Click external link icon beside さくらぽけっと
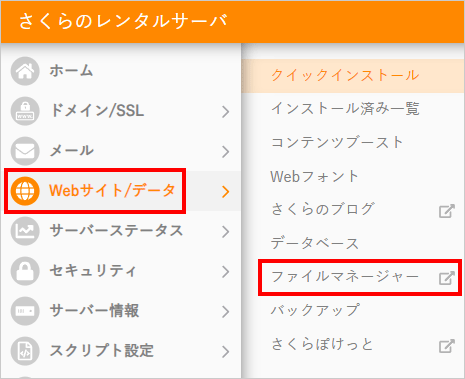Screen dimensions: 465x379 [x=447, y=345]
